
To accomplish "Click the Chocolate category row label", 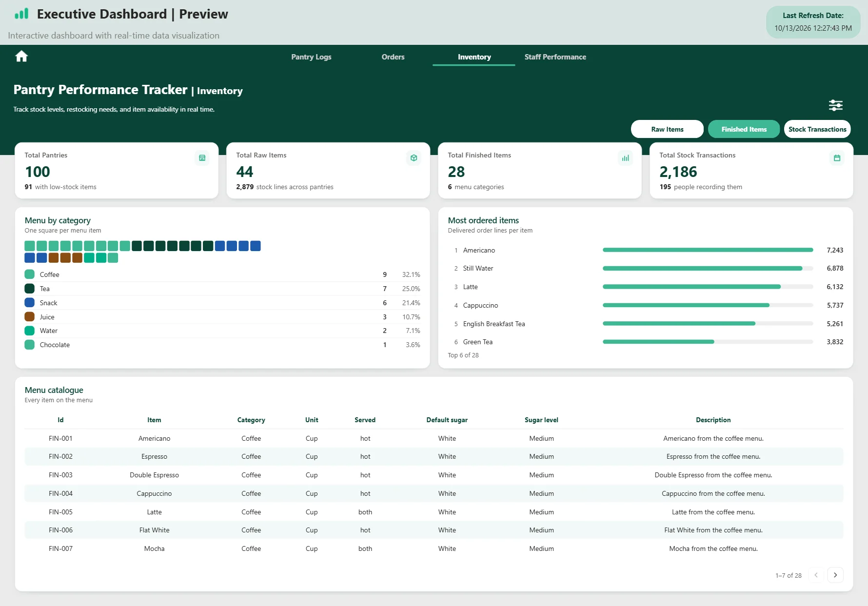I will 55,345.
